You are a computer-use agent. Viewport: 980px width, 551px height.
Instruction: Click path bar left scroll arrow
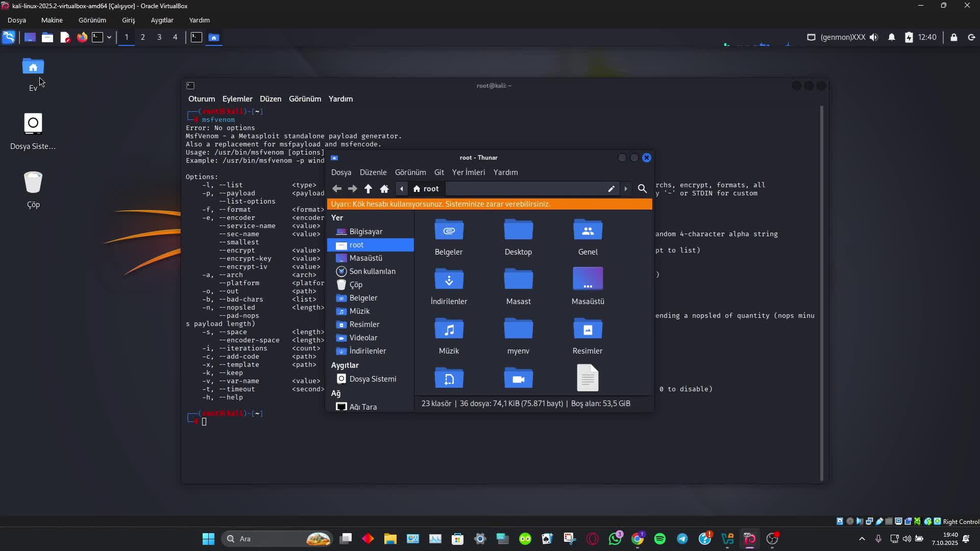click(402, 189)
